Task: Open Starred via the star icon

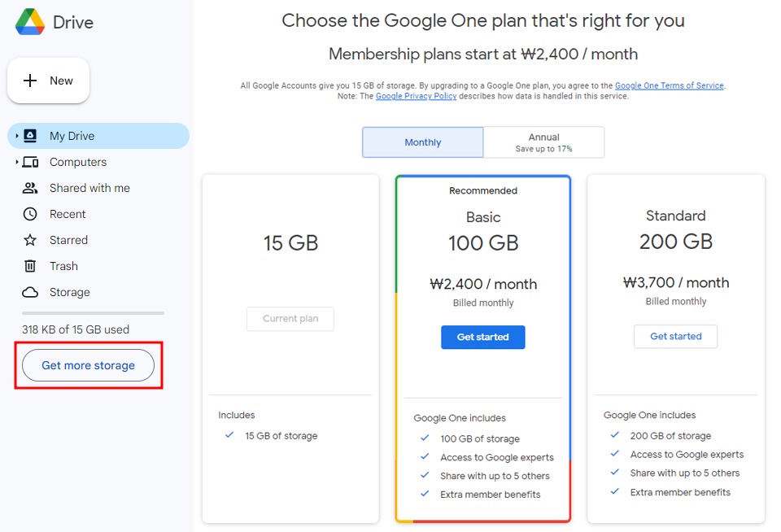Action: click(30, 240)
